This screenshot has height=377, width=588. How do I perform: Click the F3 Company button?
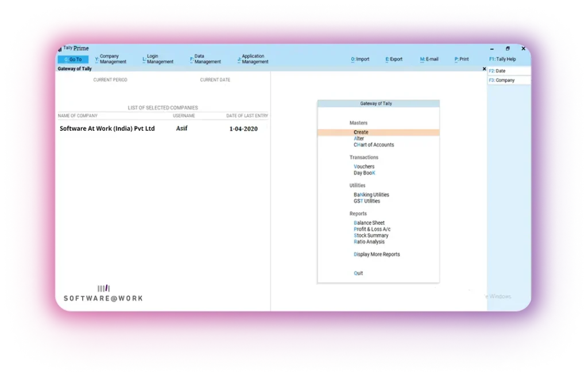point(509,80)
